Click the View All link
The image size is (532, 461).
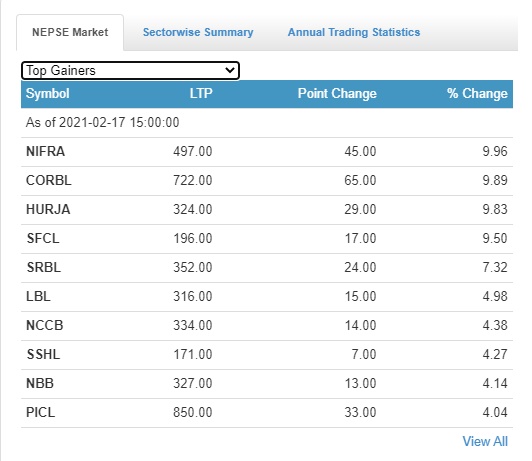485,441
